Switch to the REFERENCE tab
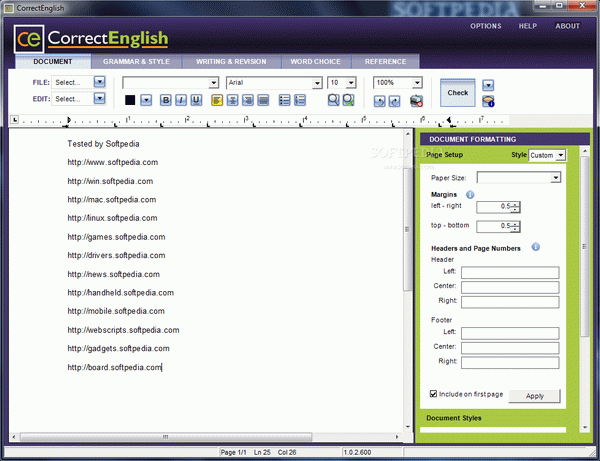The image size is (600, 461). pos(385,62)
